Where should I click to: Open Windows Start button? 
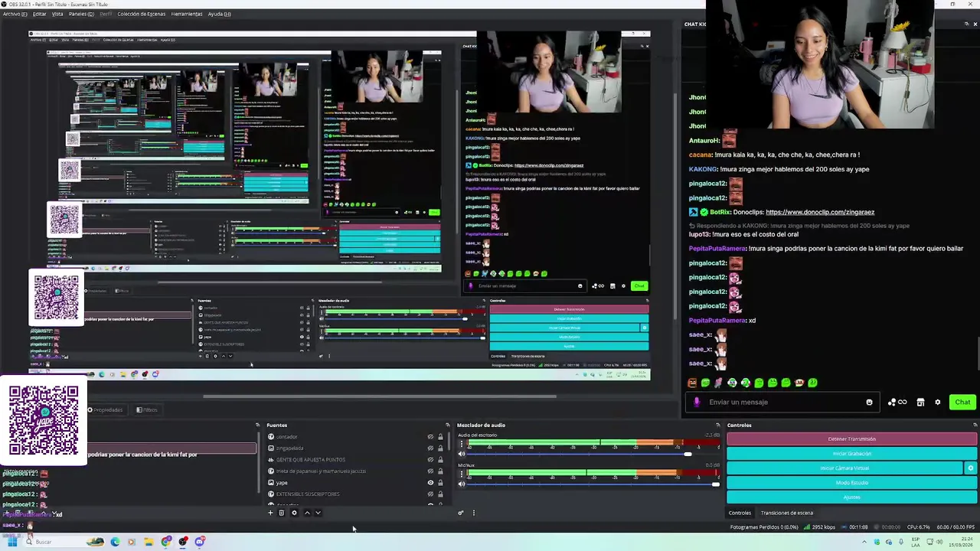pyautogui.click(x=12, y=542)
